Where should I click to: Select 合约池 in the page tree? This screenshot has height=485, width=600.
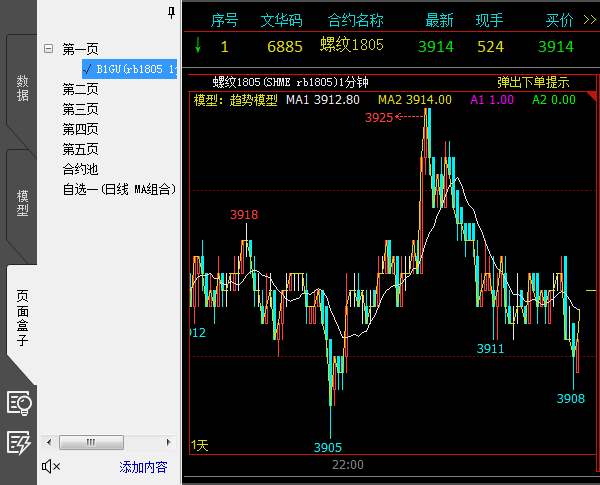[80, 169]
